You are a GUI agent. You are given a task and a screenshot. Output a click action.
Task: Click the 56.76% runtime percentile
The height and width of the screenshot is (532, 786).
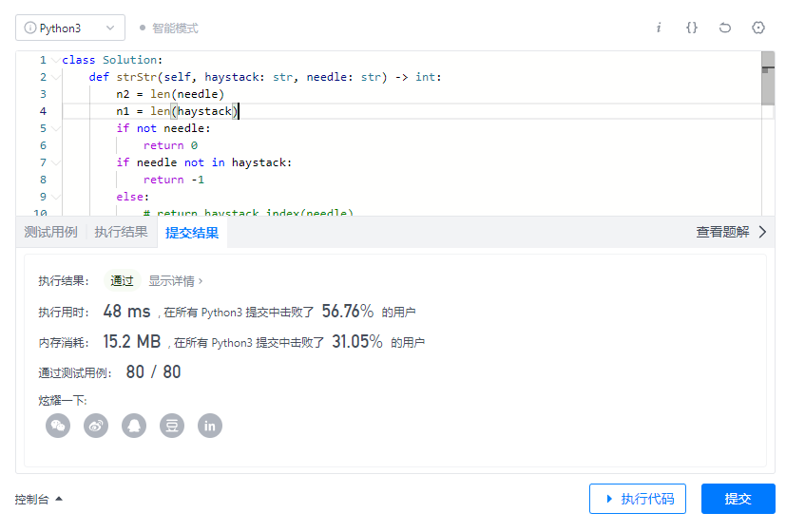click(348, 312)
